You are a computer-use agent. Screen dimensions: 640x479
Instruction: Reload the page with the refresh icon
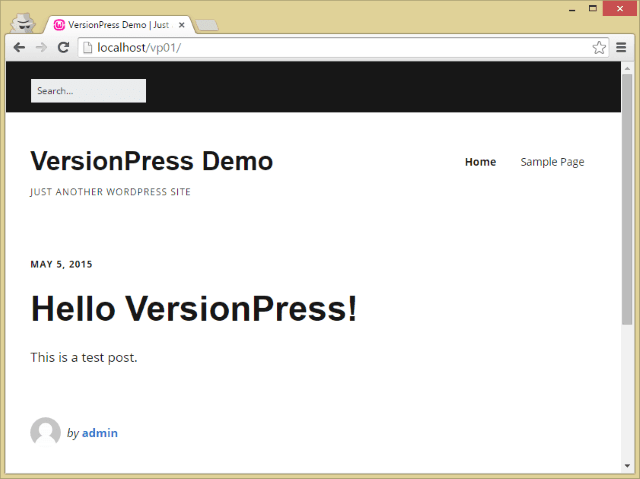(x=63, y=48)
